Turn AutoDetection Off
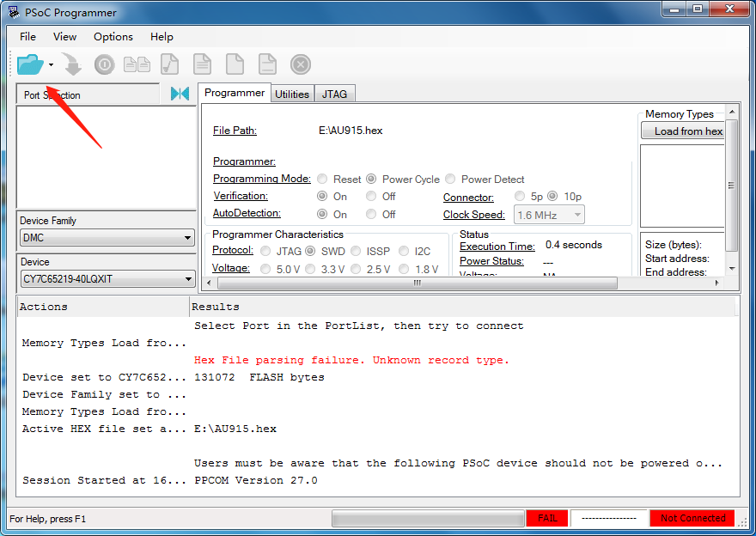Image resolution: width=756 pixels, height=536 pixels. click(371, 214)
